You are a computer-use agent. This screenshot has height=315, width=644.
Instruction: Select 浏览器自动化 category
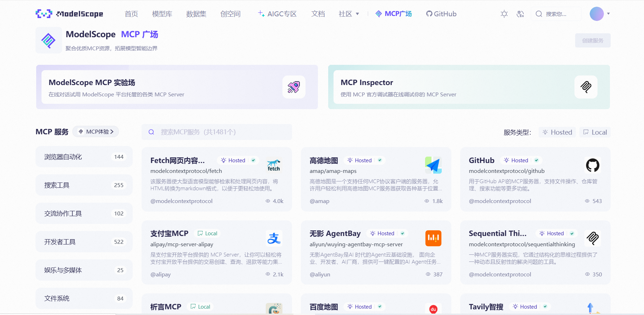[84, 157]
